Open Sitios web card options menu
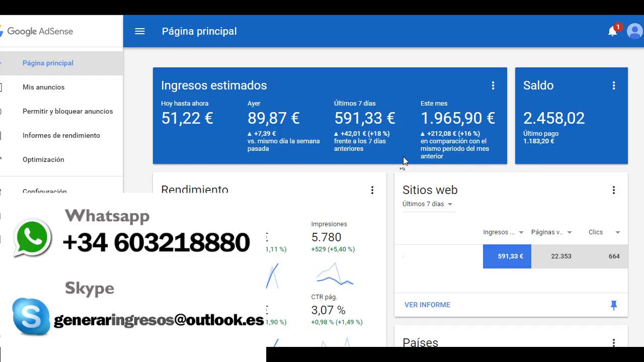The width and height of the screenshot is (644, 362). [614, 190]
